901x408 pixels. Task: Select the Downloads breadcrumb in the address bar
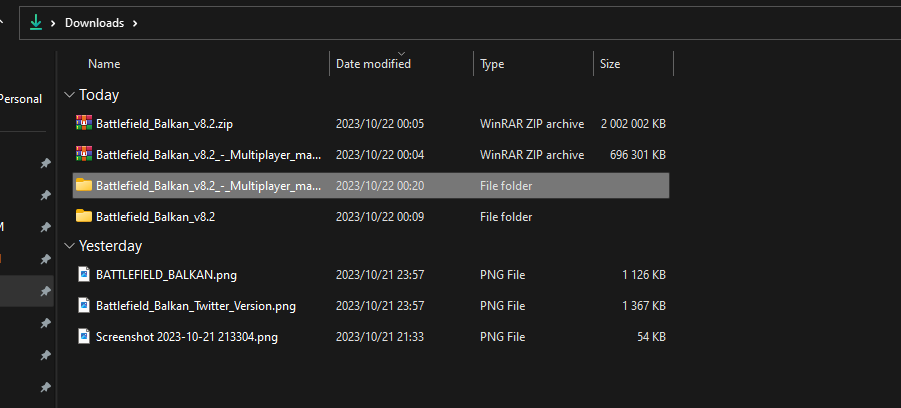point(94,23)
